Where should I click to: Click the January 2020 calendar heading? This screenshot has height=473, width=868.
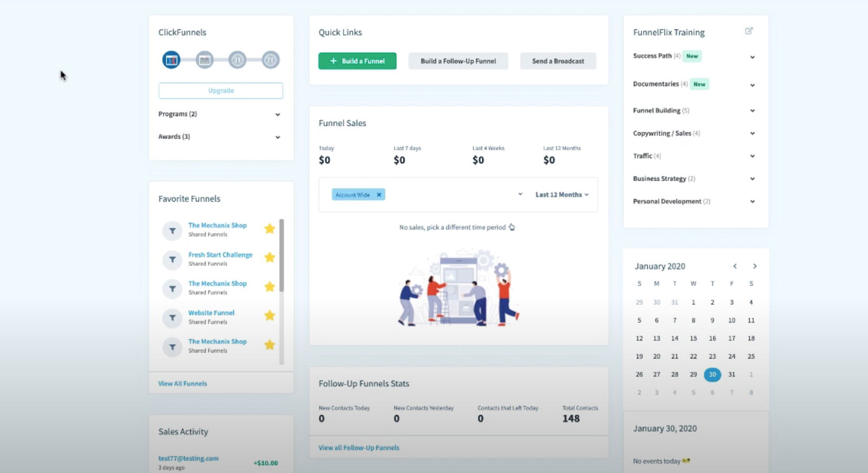[x=660, y=266]
